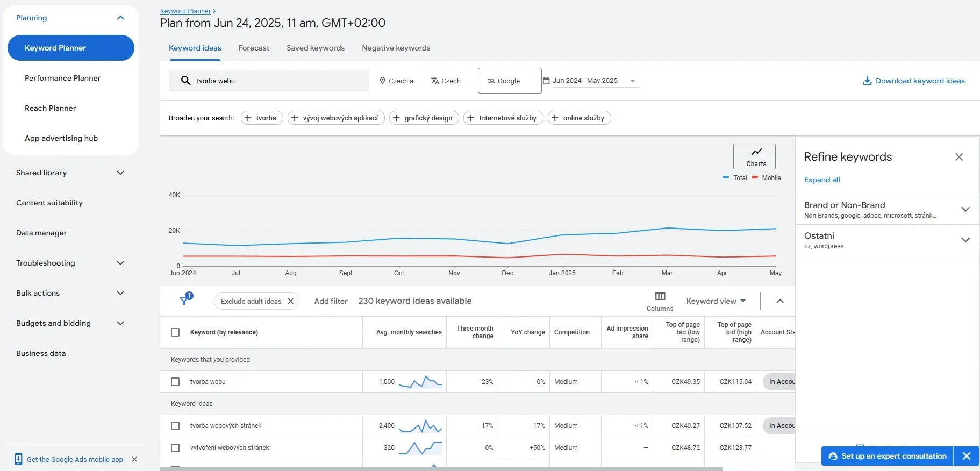This screenshot has width=980, height=471.
Task: Open the Negative keywords tab
Action: [396, 48]
